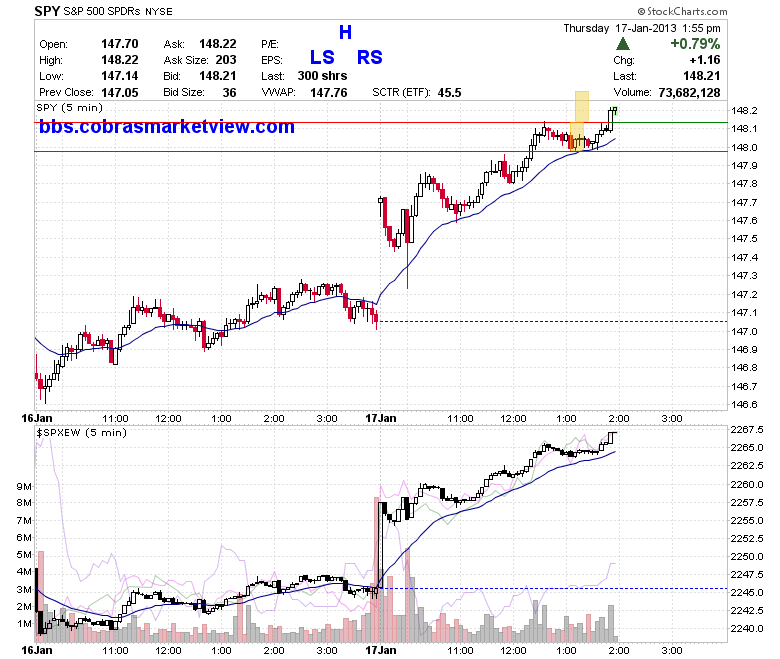Screen dimensions: 780x659
Task: Click the VWAP value 147.76
Action: pyautogui.click(x=328, y=92)
